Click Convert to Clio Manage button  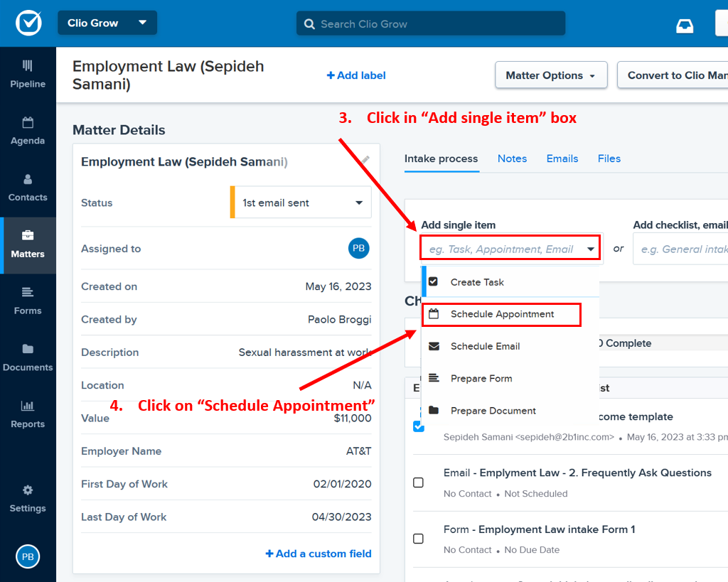click(x=673, y=75)
